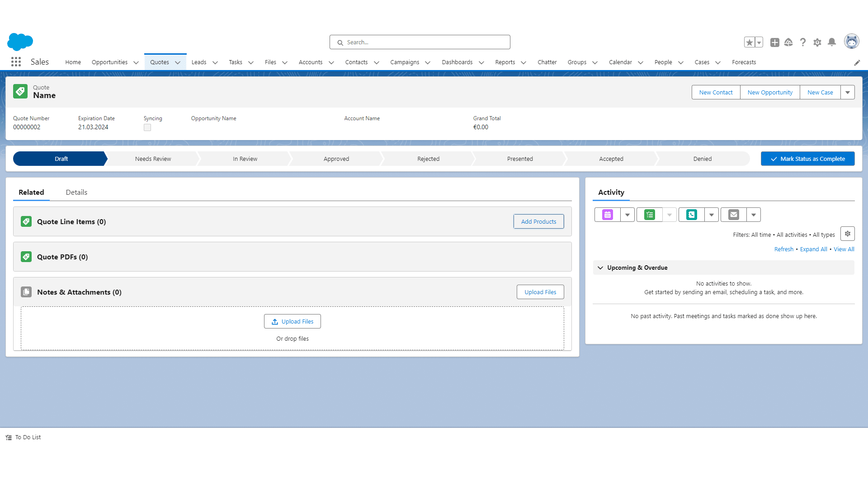Open the Chatter tab

[x=547, y=62]
